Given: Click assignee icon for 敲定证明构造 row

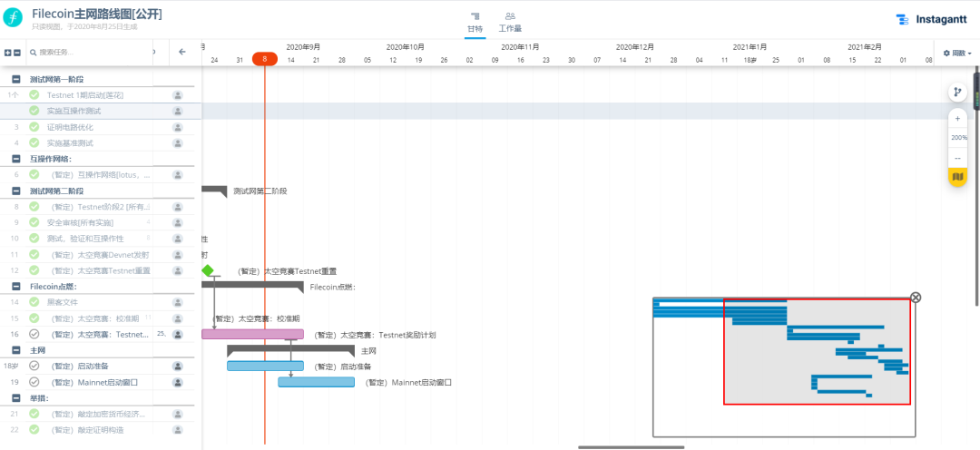Looking at the screenshot, I should 178,430.
